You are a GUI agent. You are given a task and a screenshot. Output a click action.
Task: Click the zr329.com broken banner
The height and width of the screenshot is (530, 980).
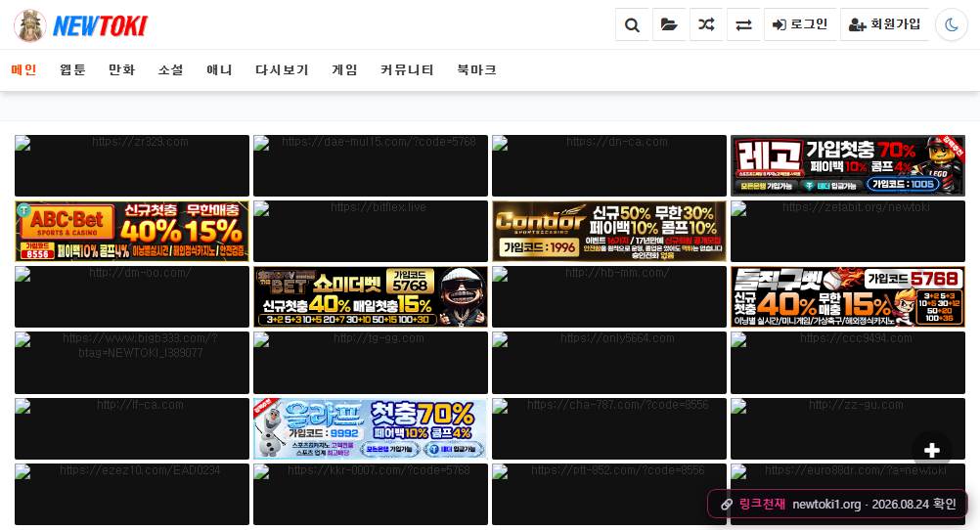click(132, 165)
